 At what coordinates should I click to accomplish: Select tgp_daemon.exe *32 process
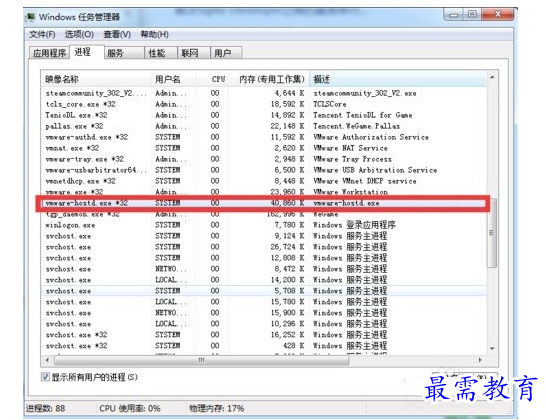pyautogui.click(x=264, y=214)
